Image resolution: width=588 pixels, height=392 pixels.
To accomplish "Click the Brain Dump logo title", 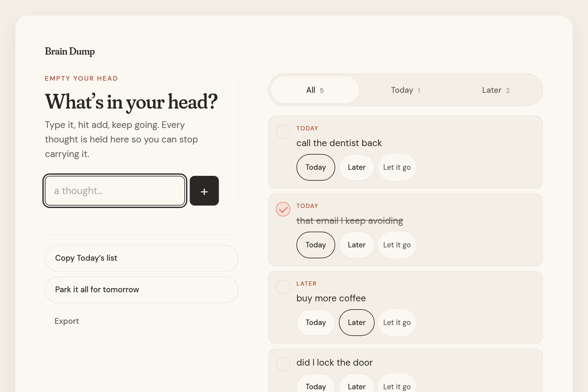I will click(x=70, y=51).
